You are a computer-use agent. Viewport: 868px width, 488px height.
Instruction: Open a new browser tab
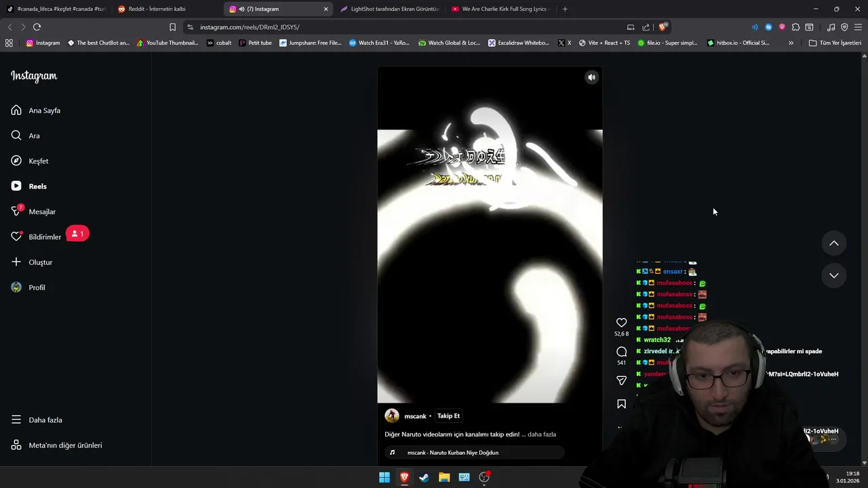(565, 9)
